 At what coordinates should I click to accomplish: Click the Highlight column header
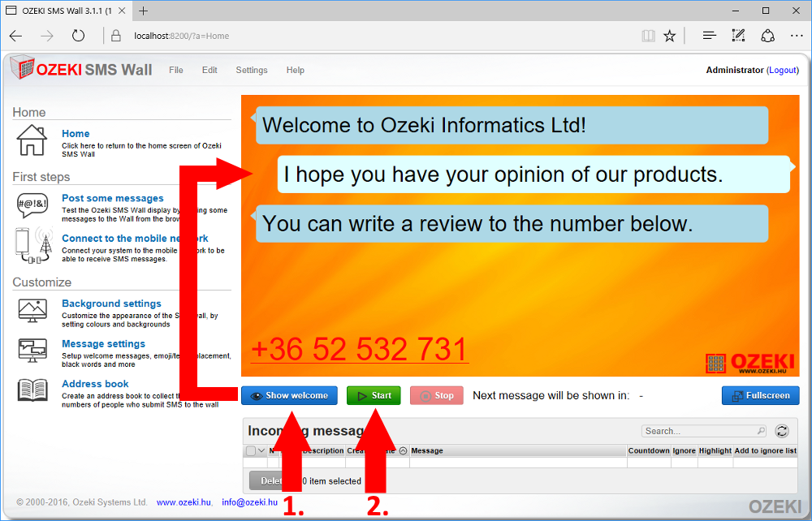point(715,450)
